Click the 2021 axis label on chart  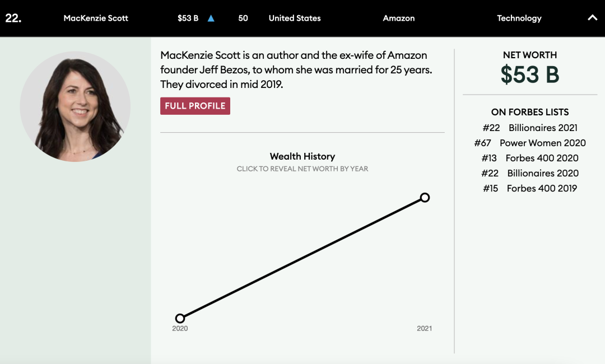pyautogui.click(x=424, y=329)
